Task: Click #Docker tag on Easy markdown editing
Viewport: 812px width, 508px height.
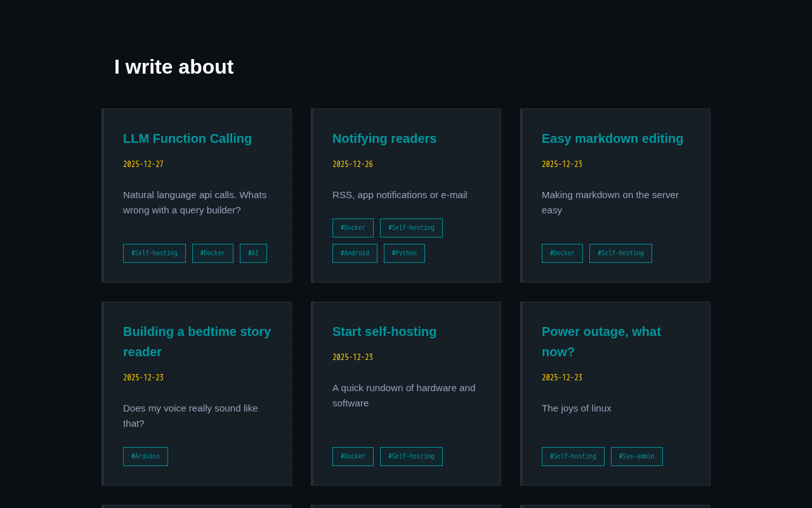Action: click(x=562, y=253)
